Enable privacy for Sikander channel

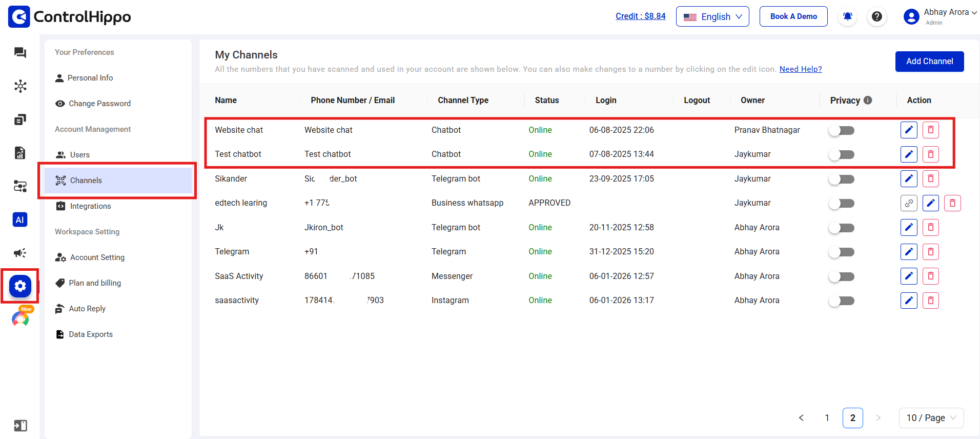pos(842,179)
